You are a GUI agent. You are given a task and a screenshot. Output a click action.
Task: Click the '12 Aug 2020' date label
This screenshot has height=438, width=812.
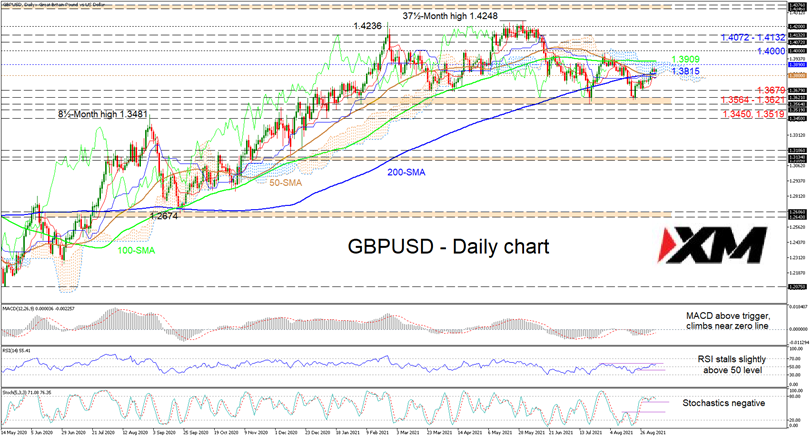133,432
